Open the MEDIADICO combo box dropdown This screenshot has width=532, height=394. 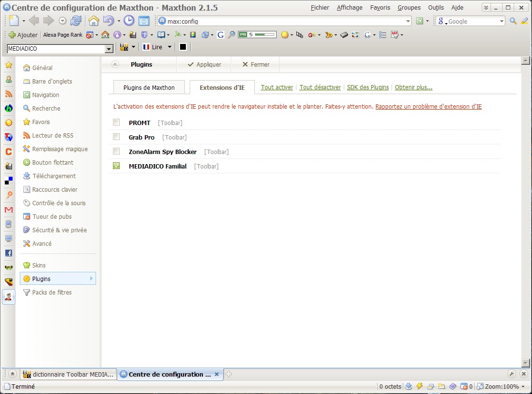tap(109, 49)
